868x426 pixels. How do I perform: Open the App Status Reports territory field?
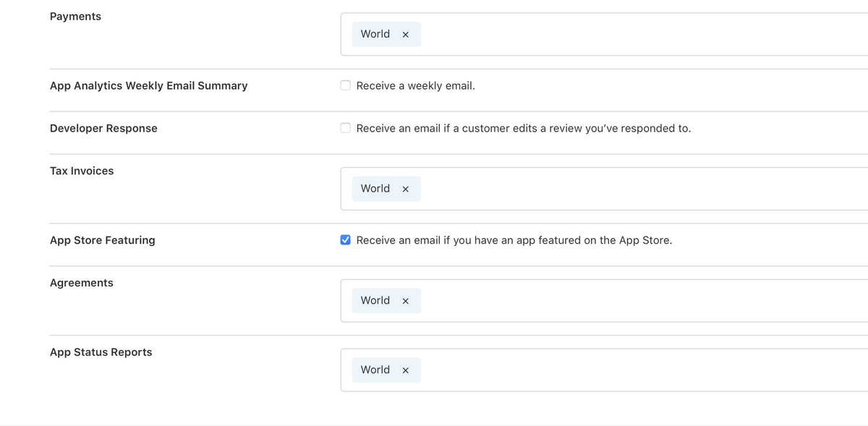click(604, 370)
